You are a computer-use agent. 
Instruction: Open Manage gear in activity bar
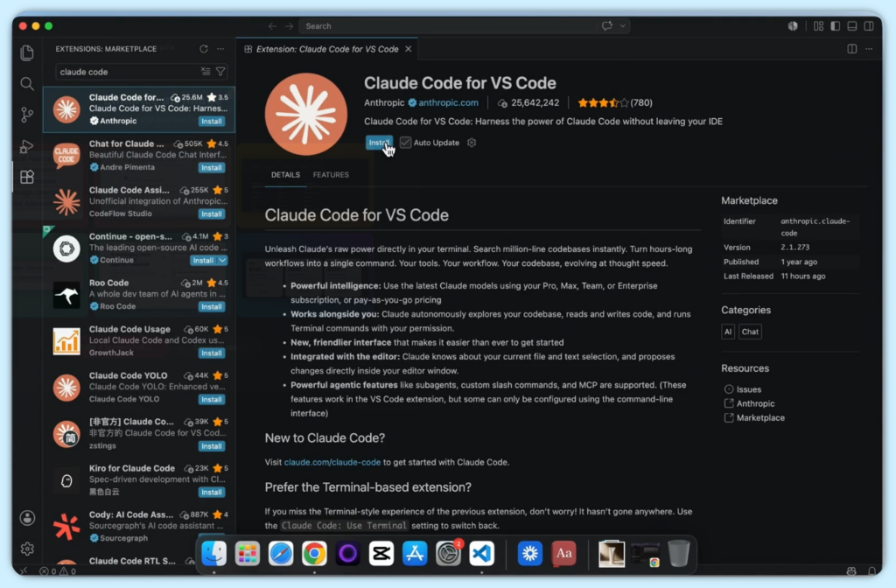pyautogui.click(x=27, y=549)
